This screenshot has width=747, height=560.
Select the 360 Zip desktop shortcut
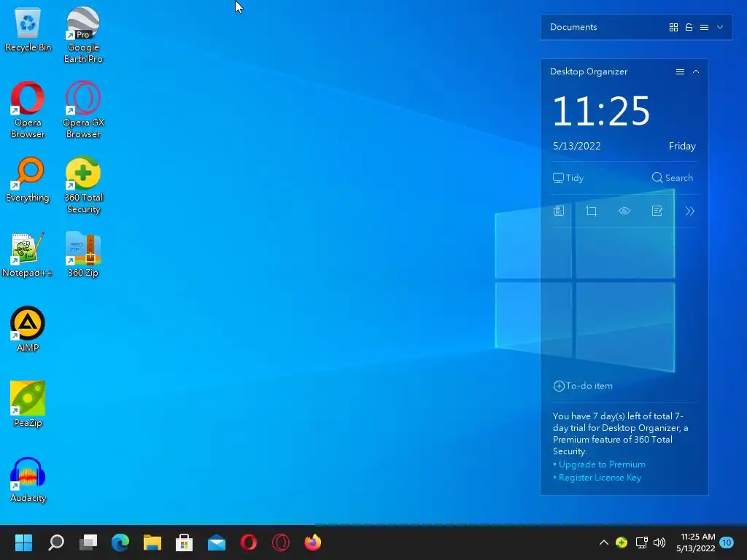(83, 254)
